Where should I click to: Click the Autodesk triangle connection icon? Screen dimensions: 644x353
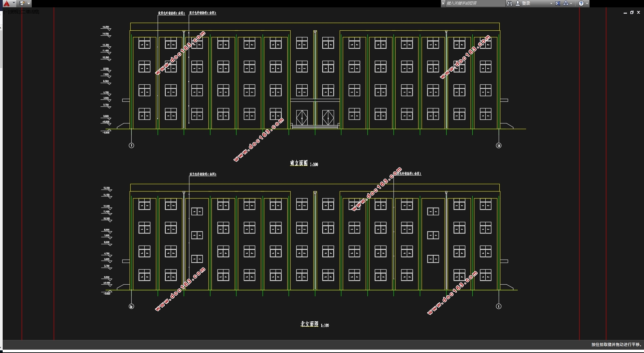(566, 3)
